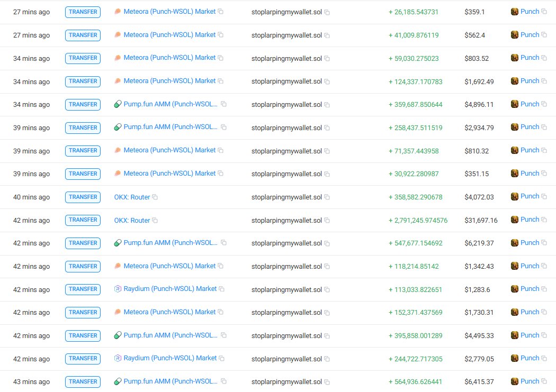This screenshot has width=556, height=392.
Task: Click the Punch token icon in the $4,495.33 row
Action: (515, 335)
